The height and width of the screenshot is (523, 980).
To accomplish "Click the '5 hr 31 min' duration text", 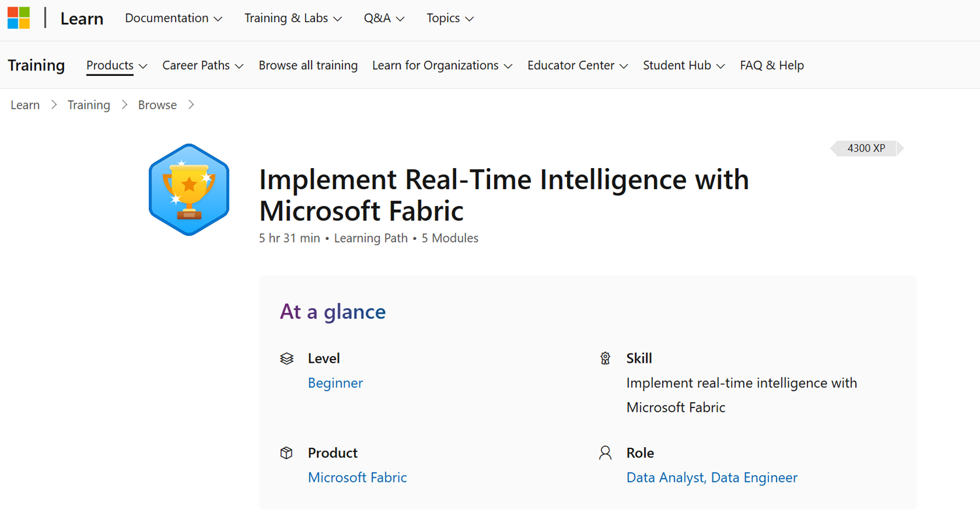I will point(289,238).
